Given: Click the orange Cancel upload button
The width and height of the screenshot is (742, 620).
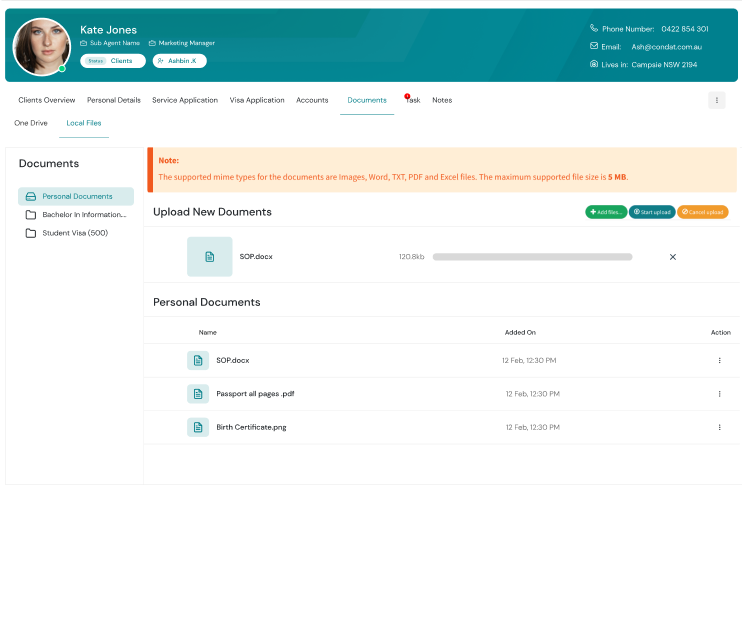Looking at the screenshot, I should click(702, 212).
